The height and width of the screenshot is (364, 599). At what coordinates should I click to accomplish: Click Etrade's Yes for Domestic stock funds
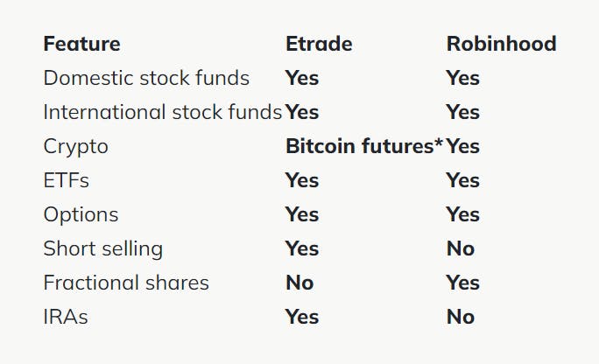tap(302, 78)
